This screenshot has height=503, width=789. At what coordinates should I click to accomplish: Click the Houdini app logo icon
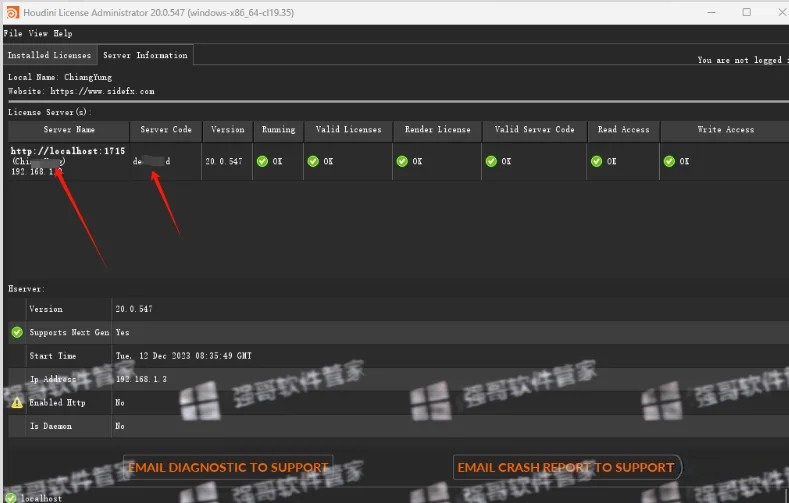point(13,13)
